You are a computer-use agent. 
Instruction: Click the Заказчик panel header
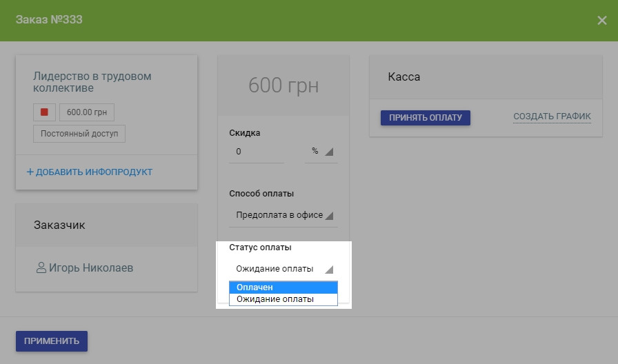(59, 225)
